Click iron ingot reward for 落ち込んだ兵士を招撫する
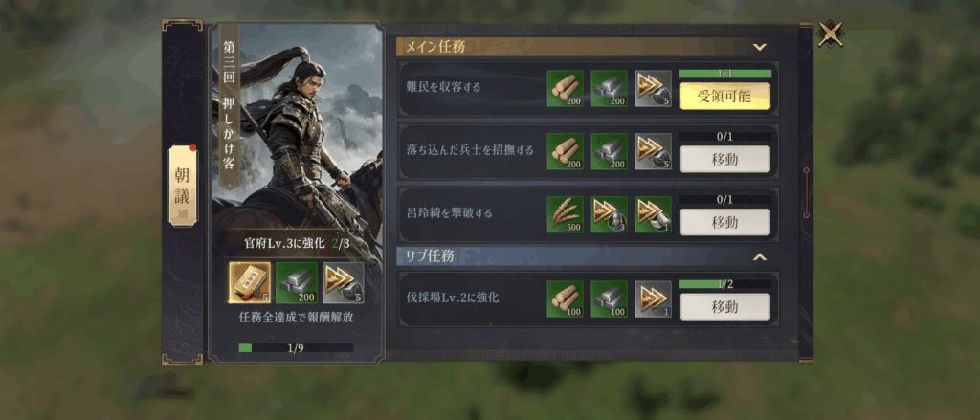This screenshot has width=980, height=420. (x=610, y=151)
